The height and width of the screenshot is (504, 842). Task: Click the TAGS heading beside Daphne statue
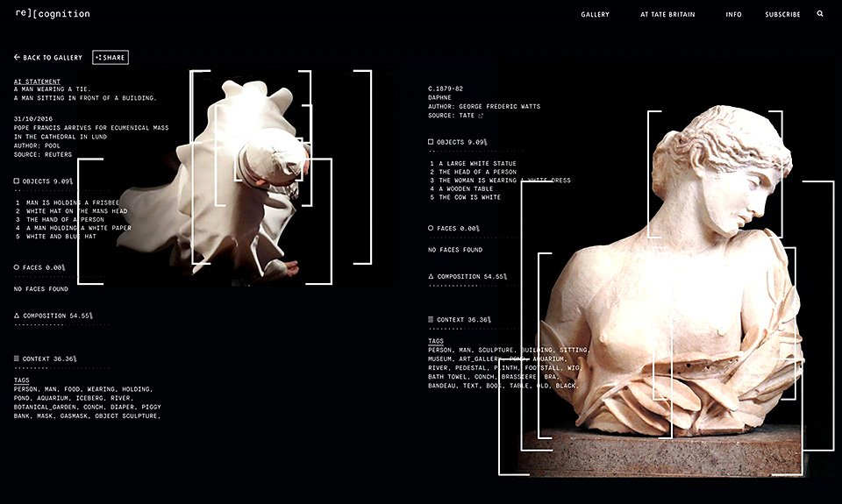[x=436, y=341]
